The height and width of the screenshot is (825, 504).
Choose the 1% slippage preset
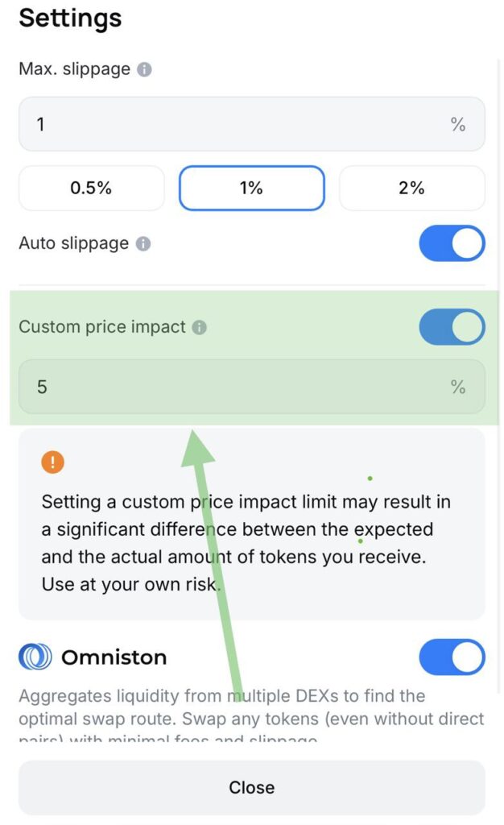coord(251,188)
